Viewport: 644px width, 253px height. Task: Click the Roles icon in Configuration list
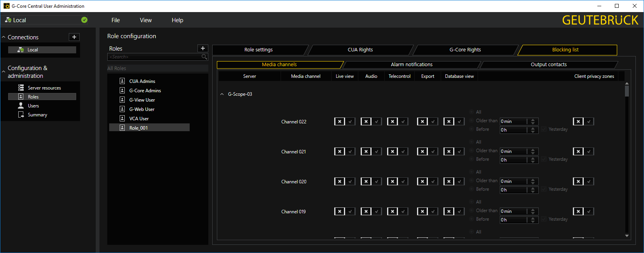[21, 97]
